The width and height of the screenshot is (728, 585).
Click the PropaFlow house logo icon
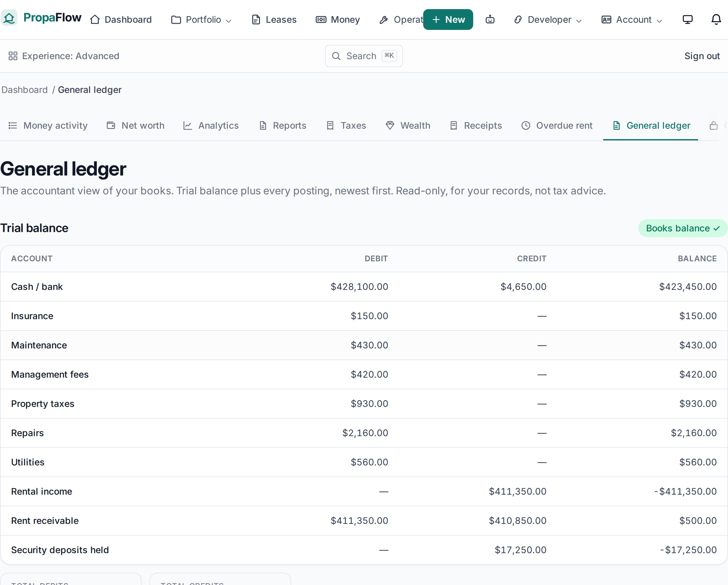click(9, 18)
